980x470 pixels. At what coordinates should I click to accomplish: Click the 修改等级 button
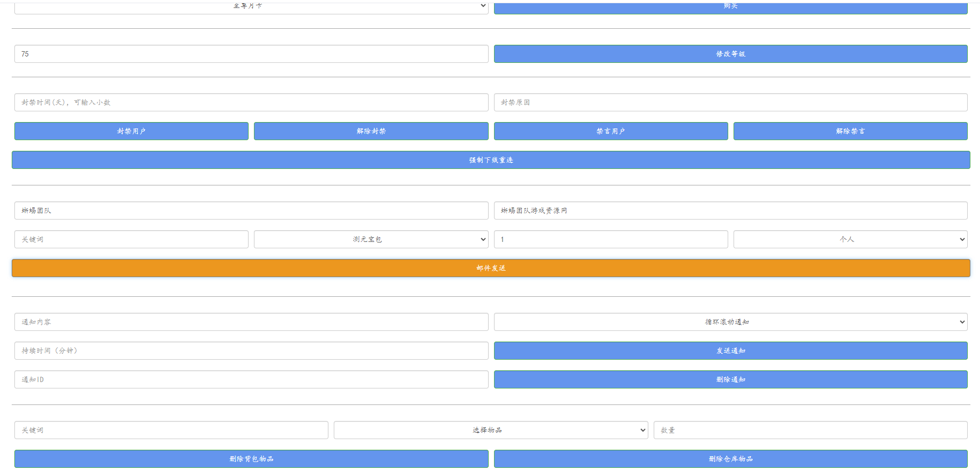coord(730,54)
